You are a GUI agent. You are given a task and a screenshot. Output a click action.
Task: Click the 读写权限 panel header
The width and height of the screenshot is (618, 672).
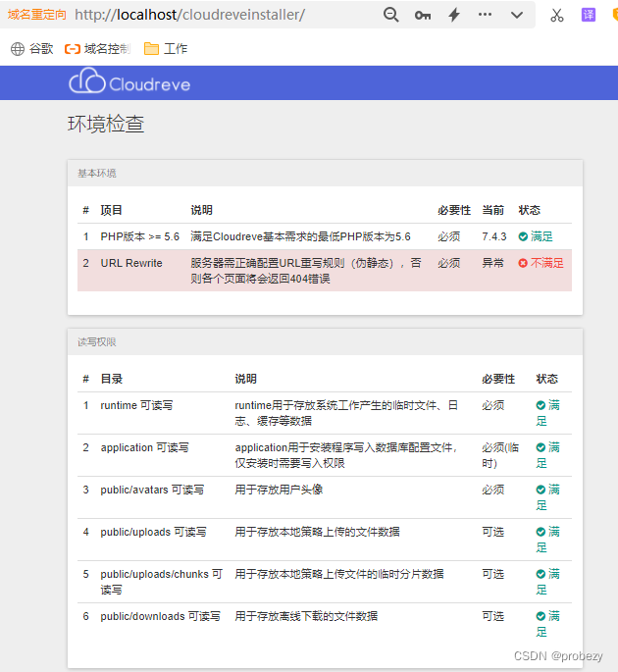(325, 342)
